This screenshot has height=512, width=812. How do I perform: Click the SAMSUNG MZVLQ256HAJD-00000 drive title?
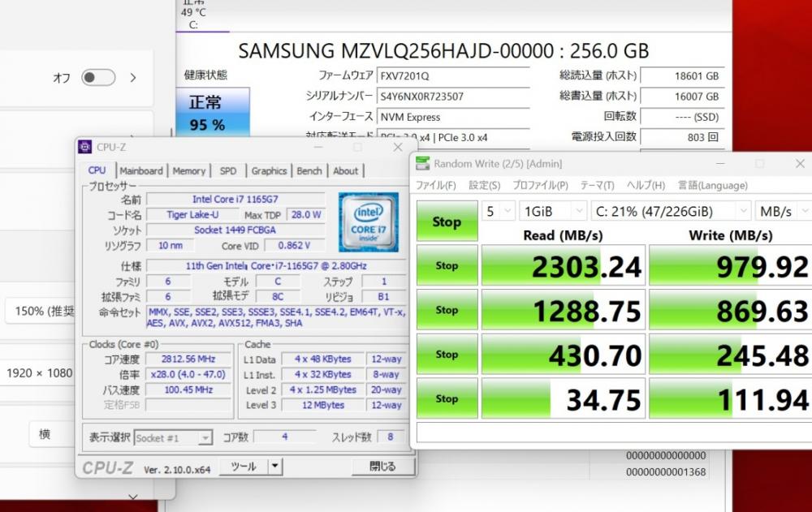coord(444,51)
